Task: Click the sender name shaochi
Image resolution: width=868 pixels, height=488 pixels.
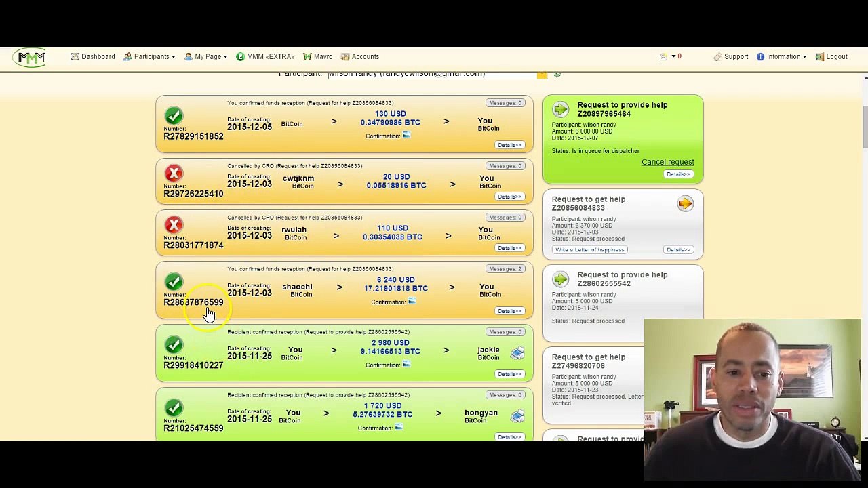Action: click(297, 287)
